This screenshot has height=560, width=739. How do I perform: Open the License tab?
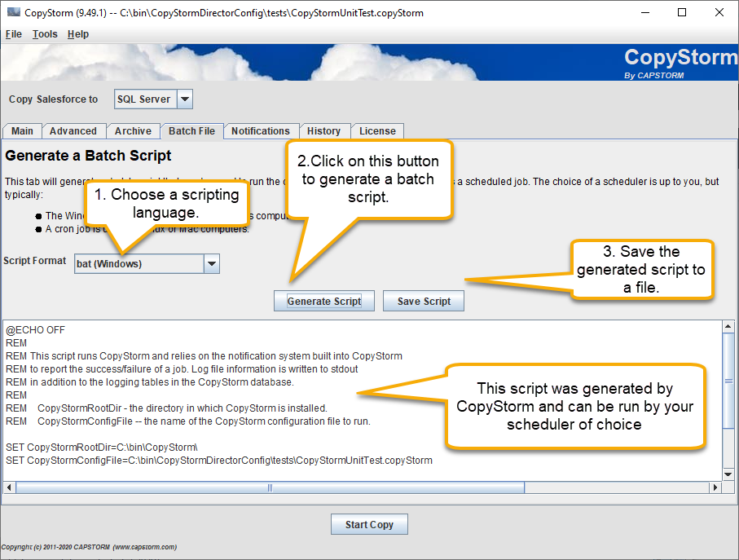[377, 131]
